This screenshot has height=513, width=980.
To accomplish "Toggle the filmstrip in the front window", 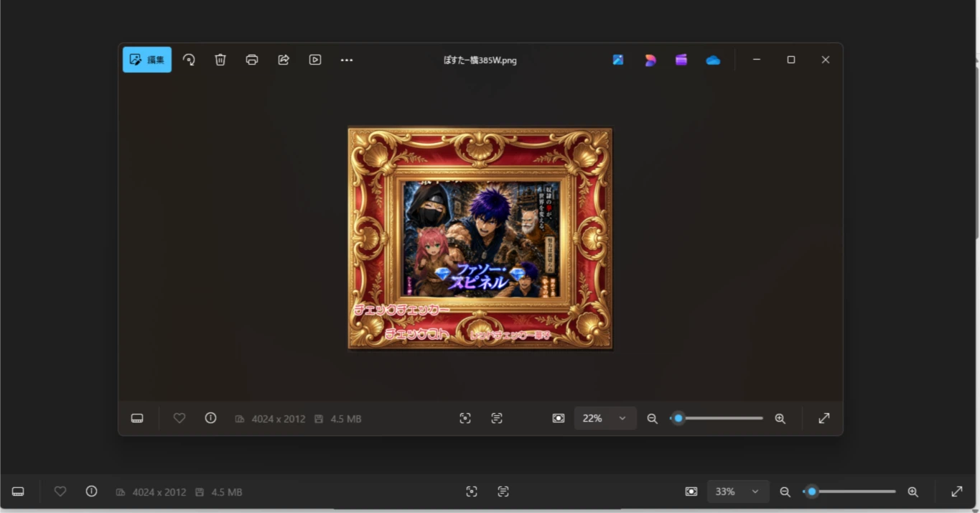I will [137, 418].
